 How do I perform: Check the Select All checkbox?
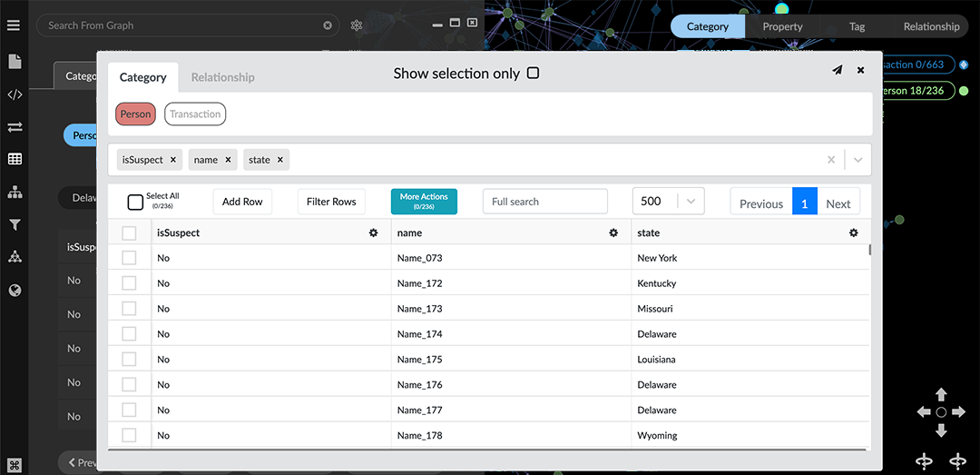pyautogui.click(x=135, y=202)
